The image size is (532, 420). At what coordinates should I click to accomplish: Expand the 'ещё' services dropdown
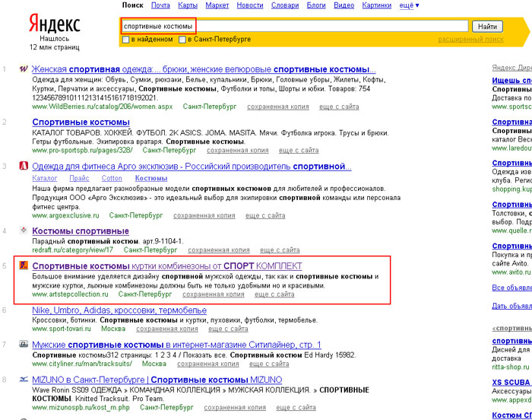(409, 5)
